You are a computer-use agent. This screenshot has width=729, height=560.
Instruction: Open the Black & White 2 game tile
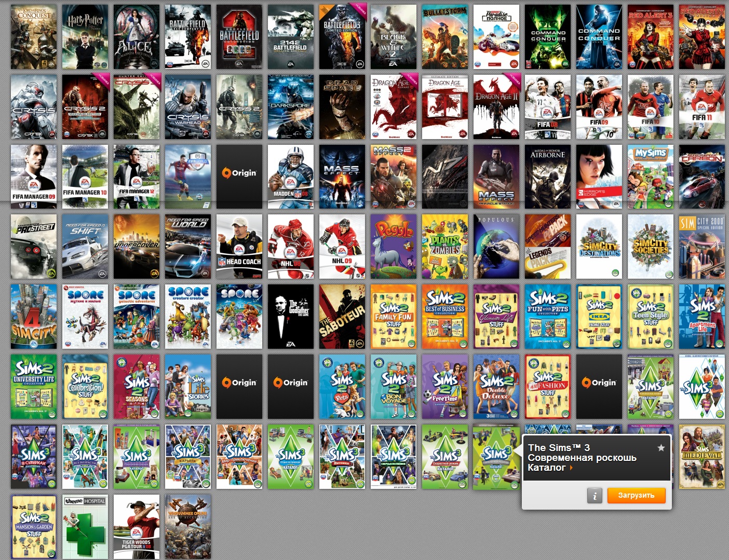click(394, 37)
